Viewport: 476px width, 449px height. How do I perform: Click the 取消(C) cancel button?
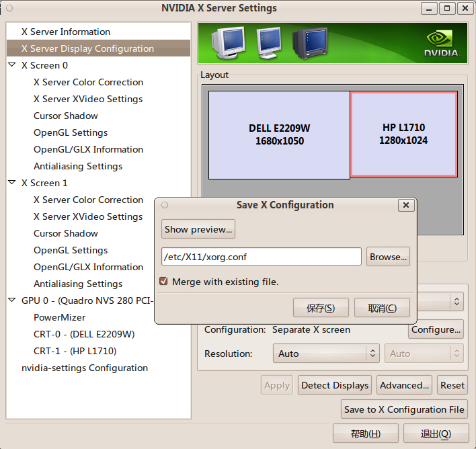pos(382,308)
